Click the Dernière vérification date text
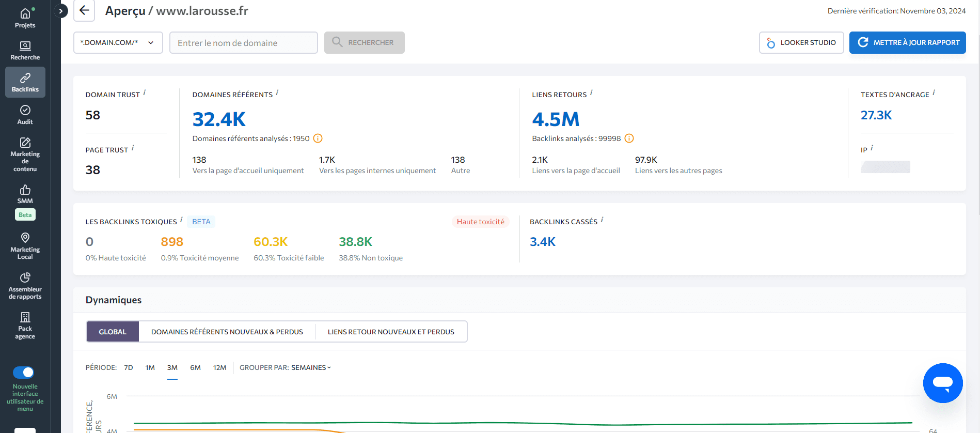This screenshot has height=433, width=980. 896,11
